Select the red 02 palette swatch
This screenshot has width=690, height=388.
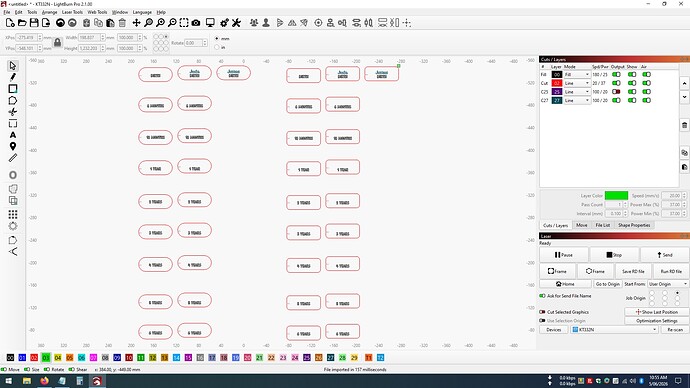[x=34, y=358]
